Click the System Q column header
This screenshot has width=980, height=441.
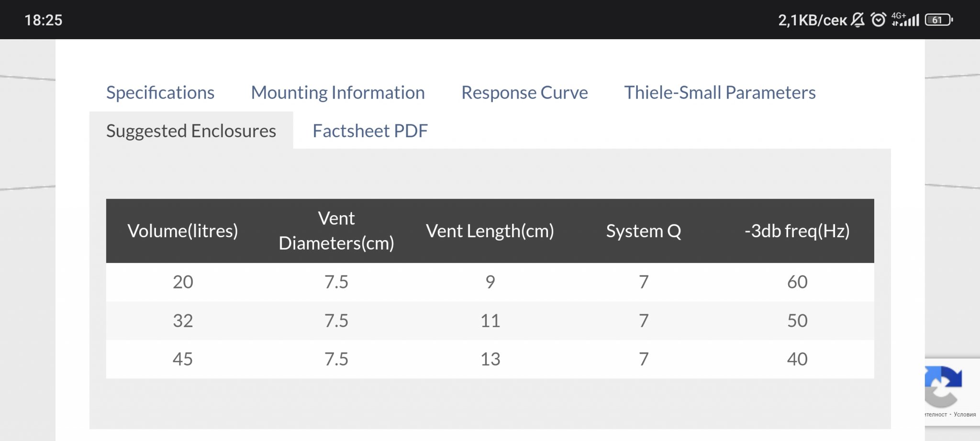point(644,231)
